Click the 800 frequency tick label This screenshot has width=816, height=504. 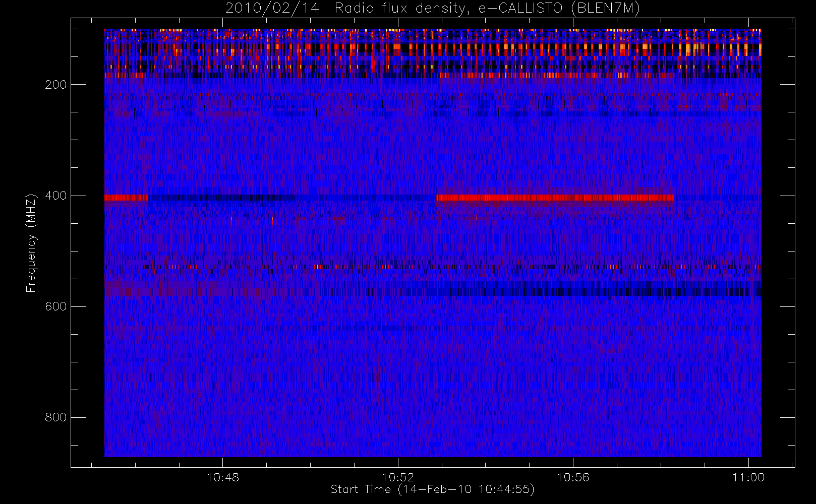click(x=55, y=417)
